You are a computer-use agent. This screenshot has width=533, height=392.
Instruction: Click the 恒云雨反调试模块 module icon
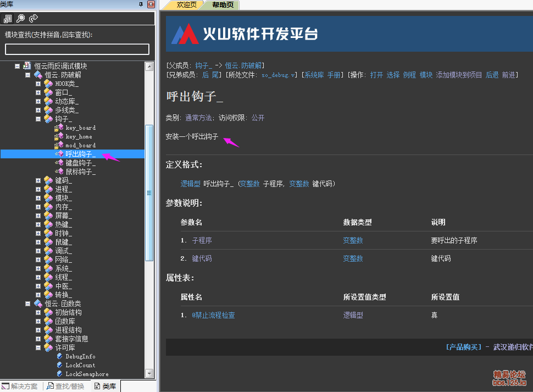27,66
